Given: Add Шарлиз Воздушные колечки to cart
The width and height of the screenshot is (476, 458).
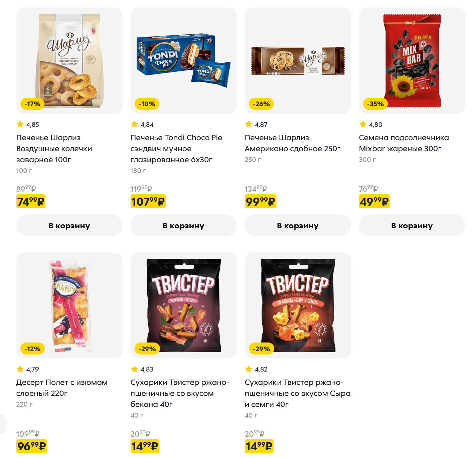Looking at the screenshot, I should (x=69, y=226).
